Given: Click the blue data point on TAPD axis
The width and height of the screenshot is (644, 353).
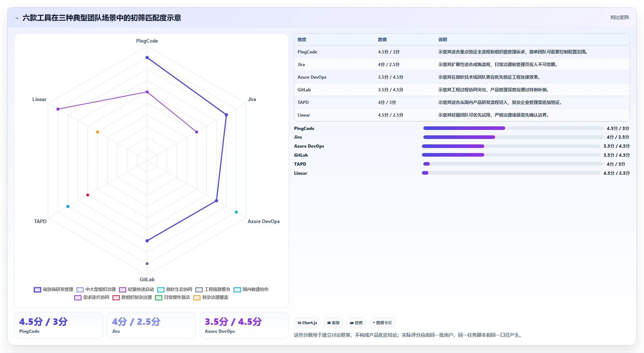Looking at the screenshot, I should tap(68, 206).
